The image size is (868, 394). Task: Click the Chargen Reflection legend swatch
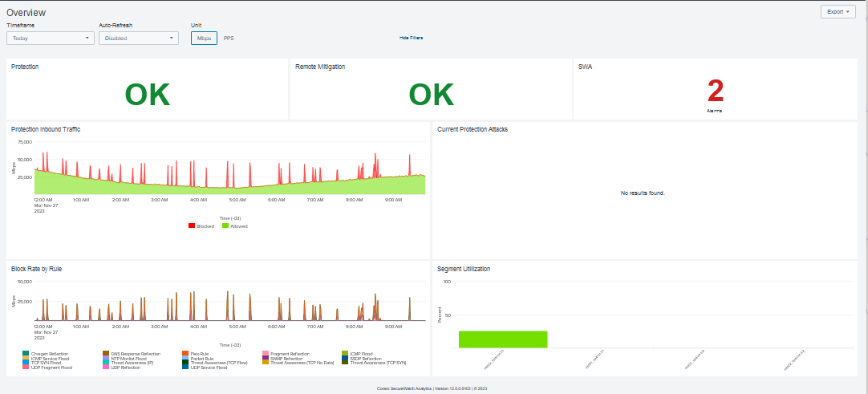[26, 353]
